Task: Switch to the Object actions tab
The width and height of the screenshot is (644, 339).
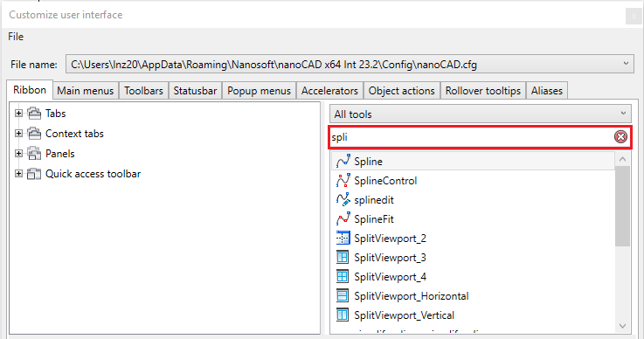Action: pos(402,90)
